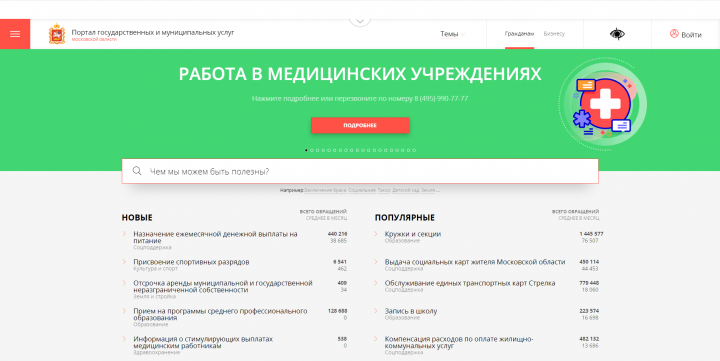The width and height of the screenshot is (720, 361).
Task: Click the Здравоохранение category tag
Action: click(156, 352)
